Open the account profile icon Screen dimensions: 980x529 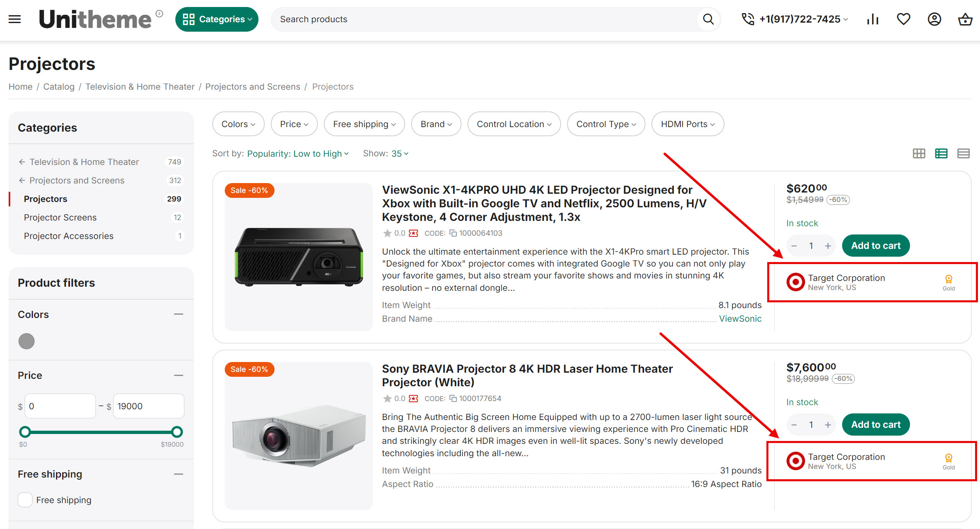[x=934, y=19]
